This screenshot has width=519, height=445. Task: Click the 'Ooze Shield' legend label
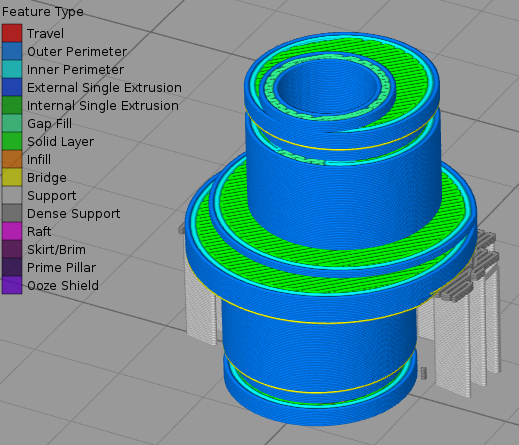pyautogui.click(x=63, y=286)
